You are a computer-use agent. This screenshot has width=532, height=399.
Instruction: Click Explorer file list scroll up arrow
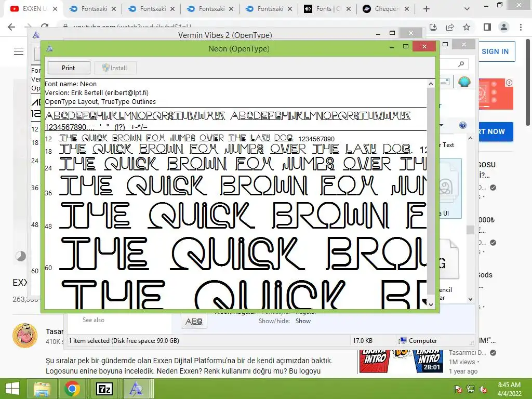tap(470, 138)
